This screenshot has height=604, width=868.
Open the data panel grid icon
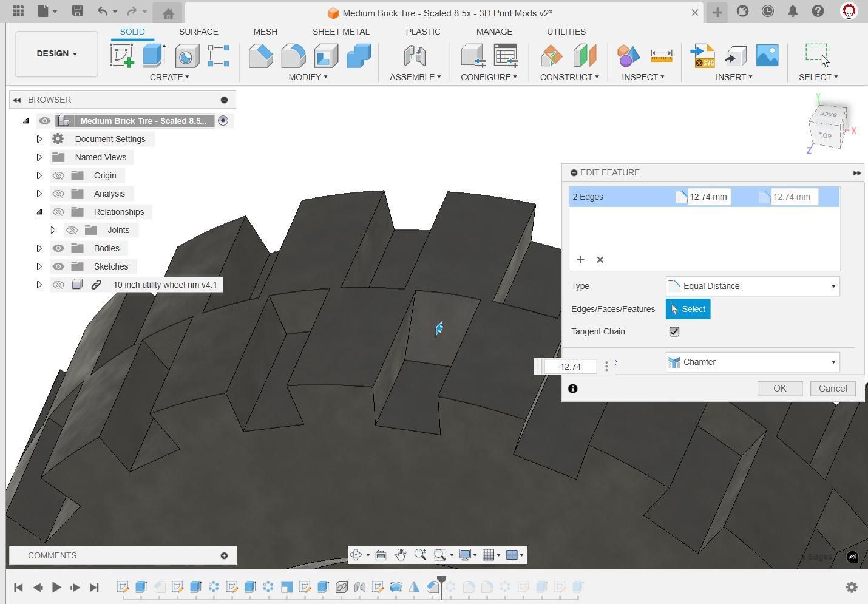tap(18, 11)
